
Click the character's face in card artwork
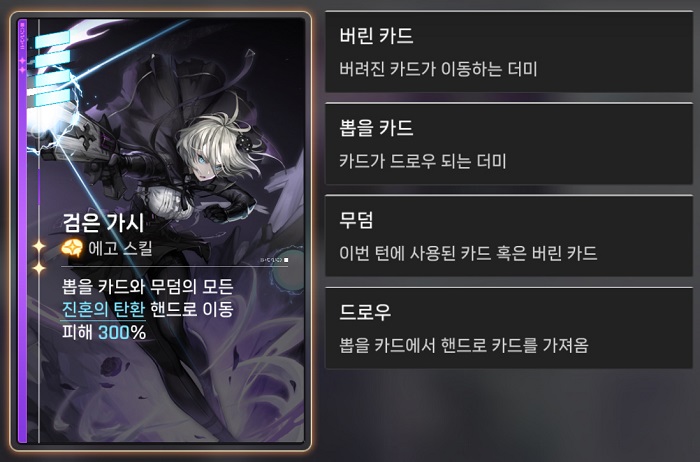tap(206, 164)
